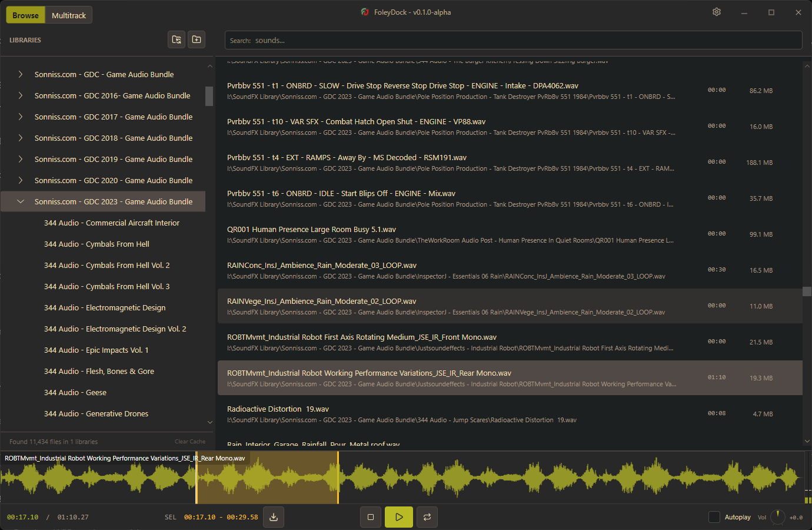The height and width of the screenshot is (530, 812).
Task: Click the Sonniss.com - GDC 2019 library name
Action: (x=114, y=159)
